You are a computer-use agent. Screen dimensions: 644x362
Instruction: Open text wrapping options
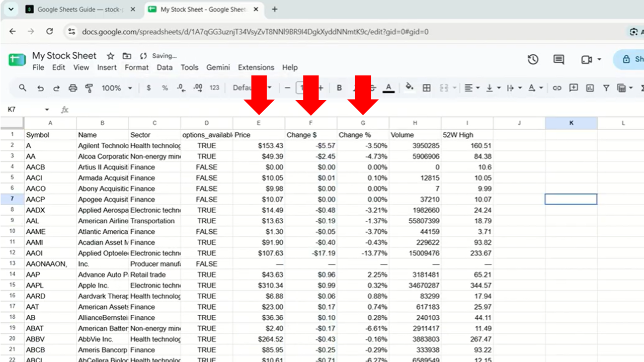point(514,88)
